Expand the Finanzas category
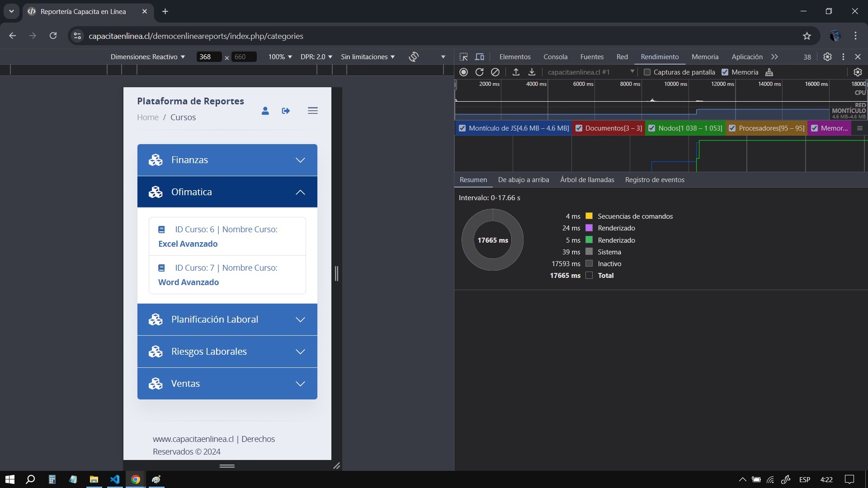This screenshot has width=868, height=488. point(227,160)
